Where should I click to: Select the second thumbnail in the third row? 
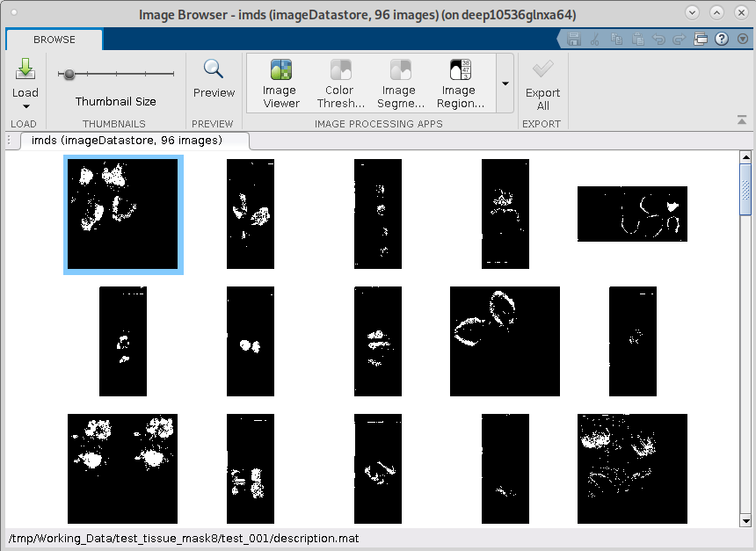[x=251, y=468]
